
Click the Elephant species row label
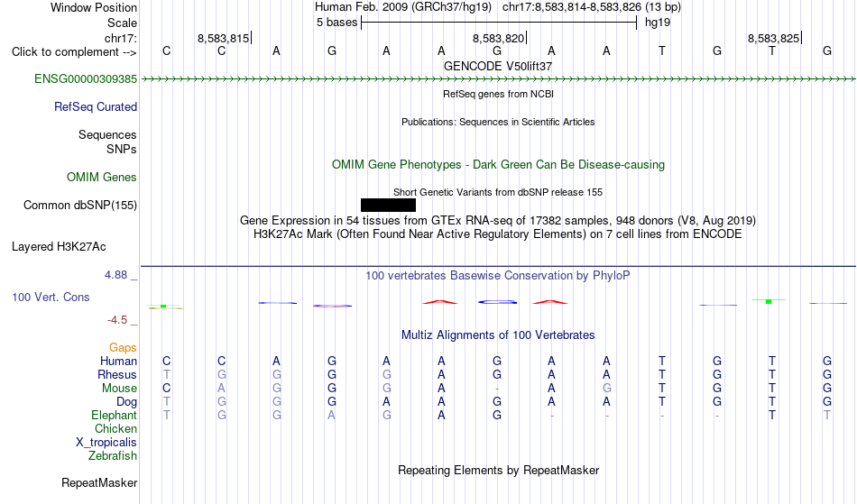[114, 416]
